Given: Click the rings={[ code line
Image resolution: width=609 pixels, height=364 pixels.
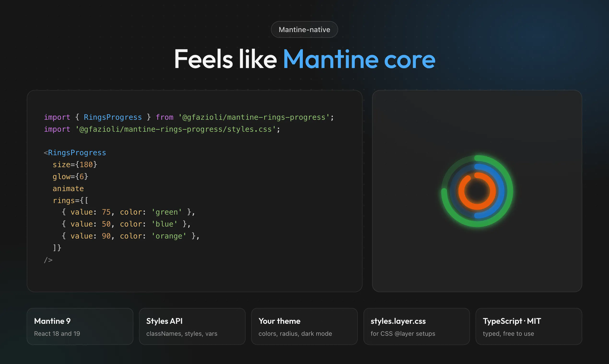Looking at the screenshot, I should [70, 201].
